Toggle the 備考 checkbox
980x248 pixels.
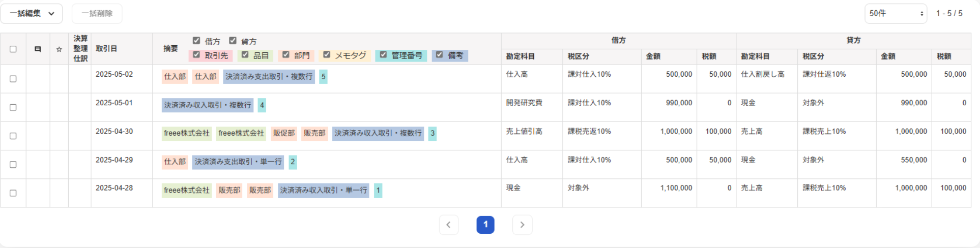[440, 55]
